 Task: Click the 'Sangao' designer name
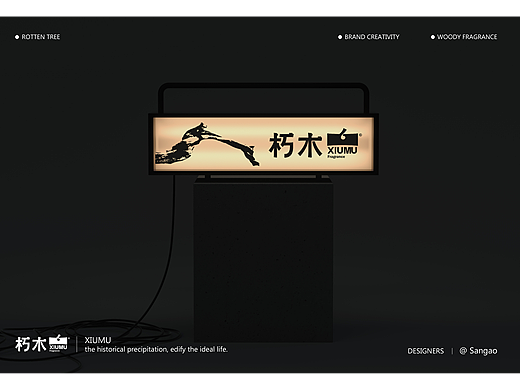click(483, 351)
